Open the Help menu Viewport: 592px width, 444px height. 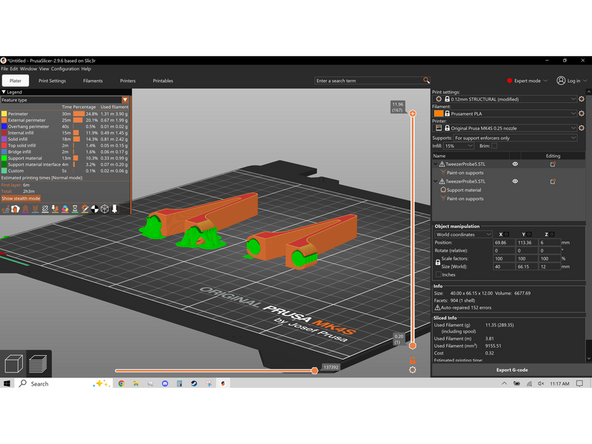click(x=86, y=69)
